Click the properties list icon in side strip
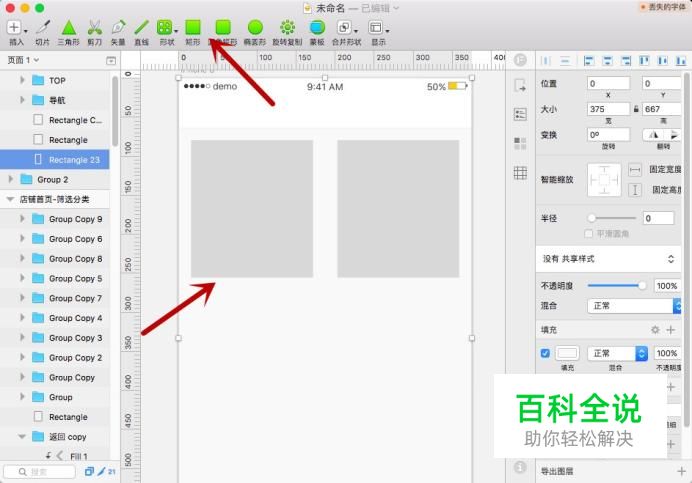 pyautogui.click(x=520, y=114)
